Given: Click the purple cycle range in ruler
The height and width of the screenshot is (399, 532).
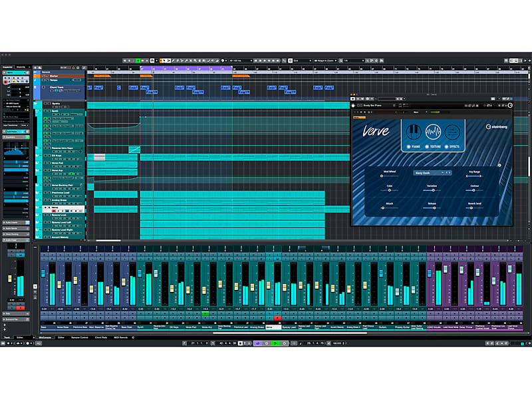Looking at the screenshot, I should [x=186, y=68].
